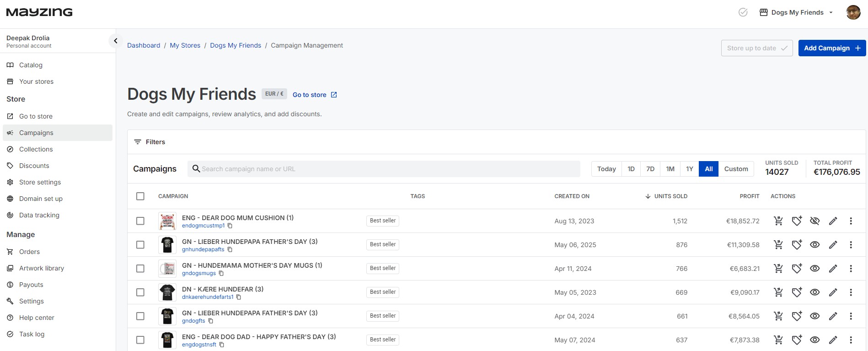The width and height of the screenshot is (868, 351).
Task: Toggle hidden visibility eye for DEAR DOG MUM CUSHION
Action: coord(814,221)
